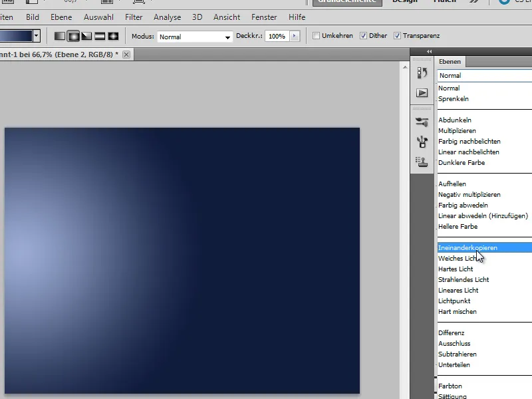Image resolution: width=532 pixels, height=399 pixels.
Task: Collapse the panel dock with double arrows
Action: tap(429, 52)
